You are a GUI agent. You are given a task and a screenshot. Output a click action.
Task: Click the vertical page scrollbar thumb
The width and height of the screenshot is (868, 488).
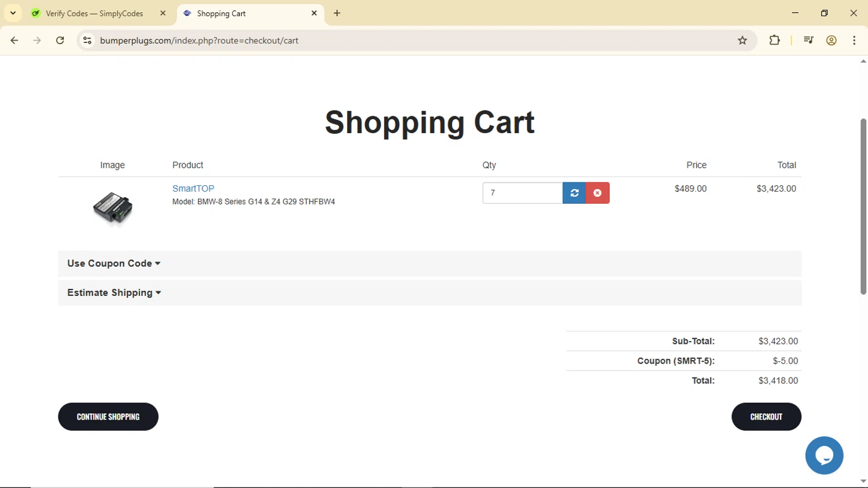863,206
